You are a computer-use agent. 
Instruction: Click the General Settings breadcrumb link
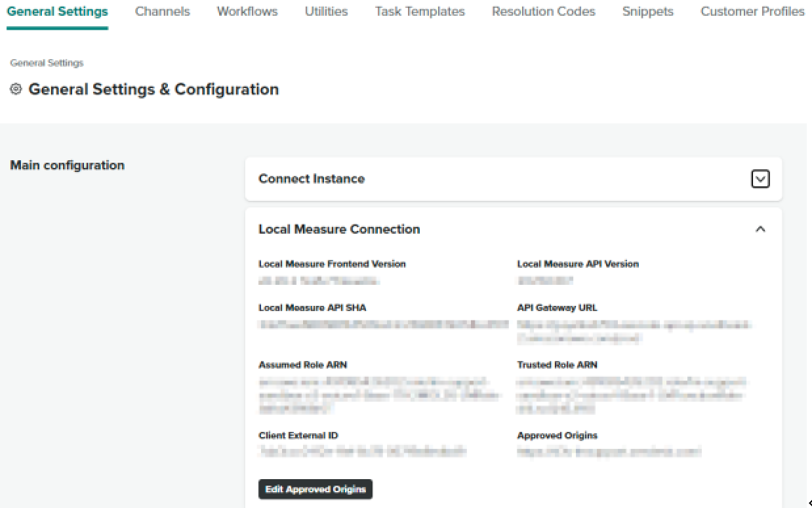click(47, 63)
